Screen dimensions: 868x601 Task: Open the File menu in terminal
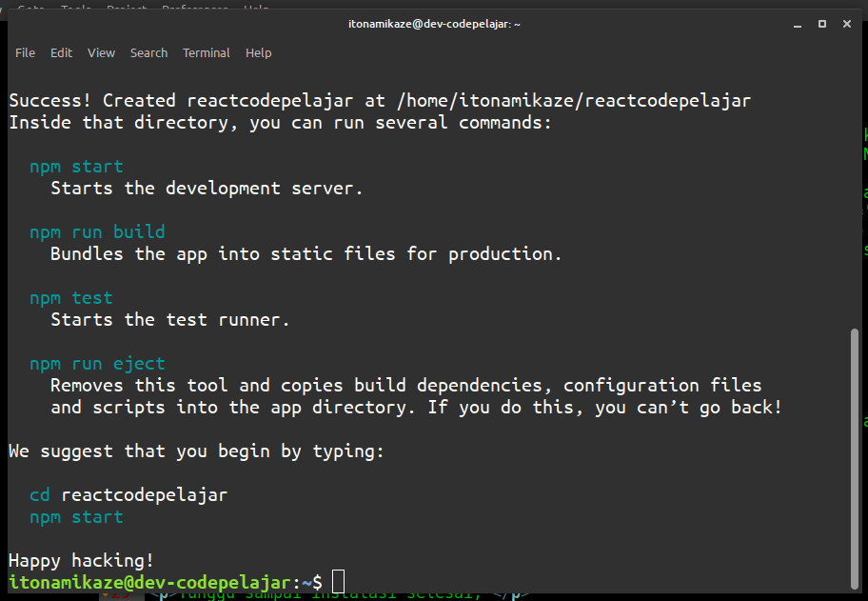pos(25,53)
